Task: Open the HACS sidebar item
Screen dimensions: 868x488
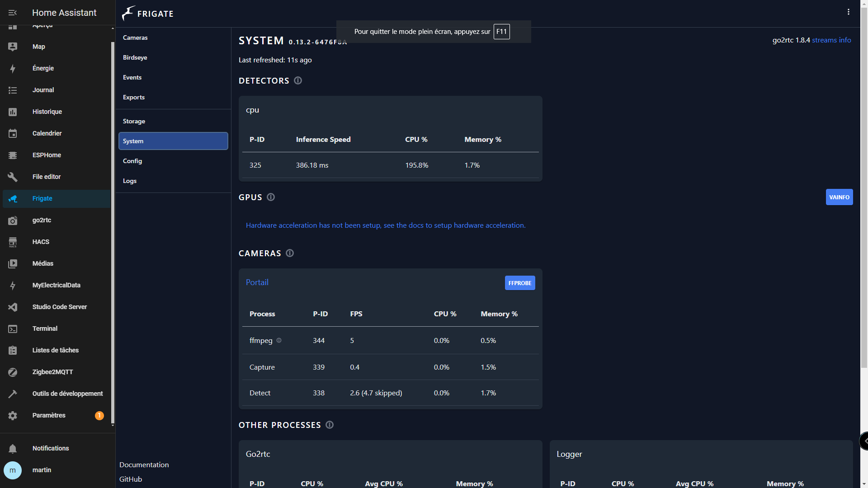Action: [x=41, y=242]
